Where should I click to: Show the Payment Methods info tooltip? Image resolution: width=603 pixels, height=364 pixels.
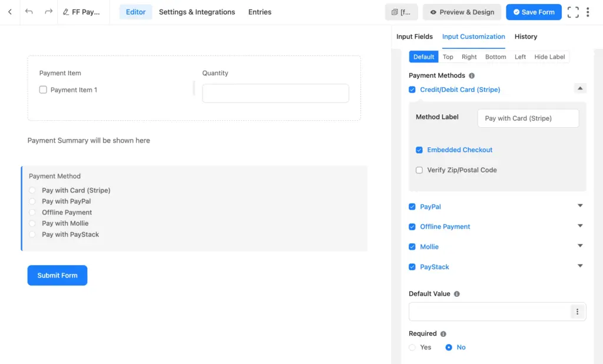coord(472,76)
